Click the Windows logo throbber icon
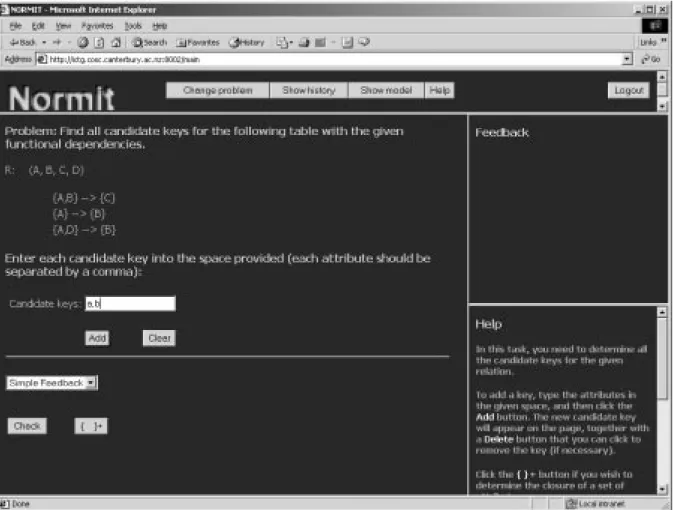 click(x=655, y=26)
